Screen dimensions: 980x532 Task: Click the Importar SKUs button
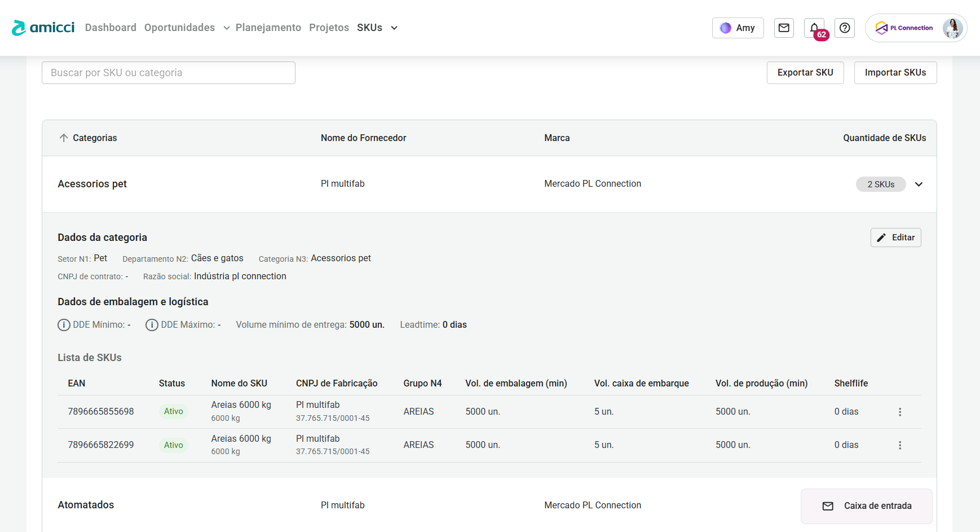click(x=895, y=73)
